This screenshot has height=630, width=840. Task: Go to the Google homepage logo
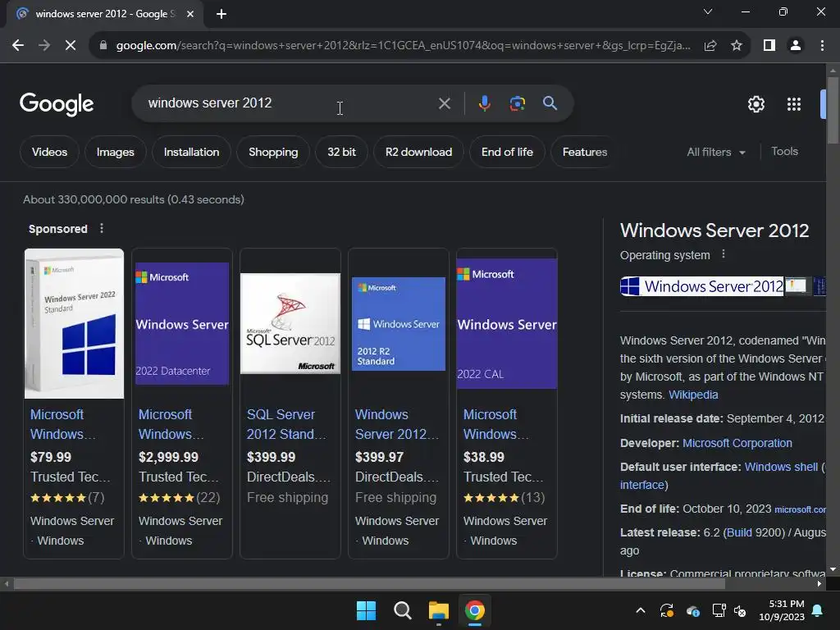coord(57,104)
